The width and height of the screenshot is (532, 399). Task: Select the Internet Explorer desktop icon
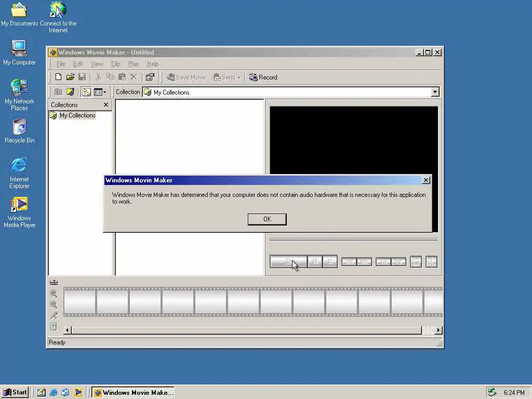19,173
